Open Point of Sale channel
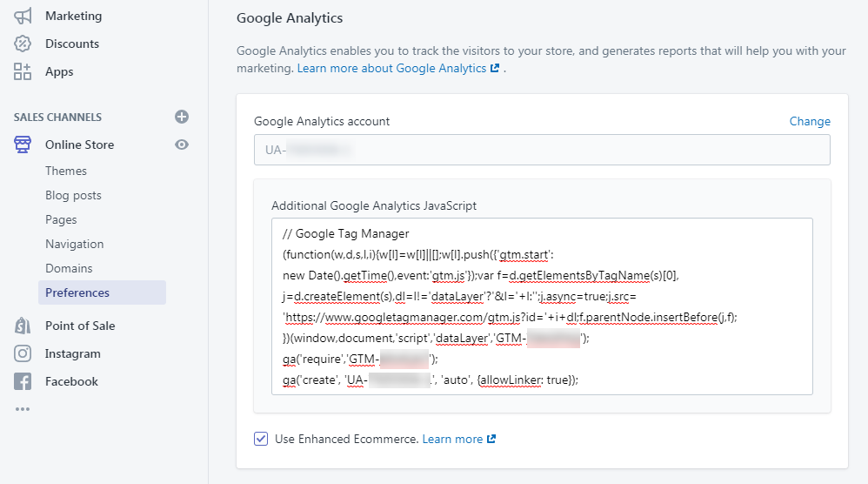This screenshot has width=868, height=484. tap(80, 326)
